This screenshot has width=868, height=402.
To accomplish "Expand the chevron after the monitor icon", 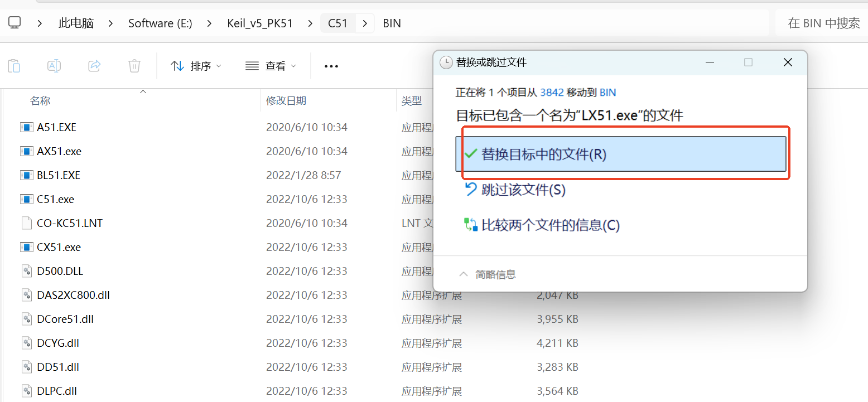I will coord(40,23).
